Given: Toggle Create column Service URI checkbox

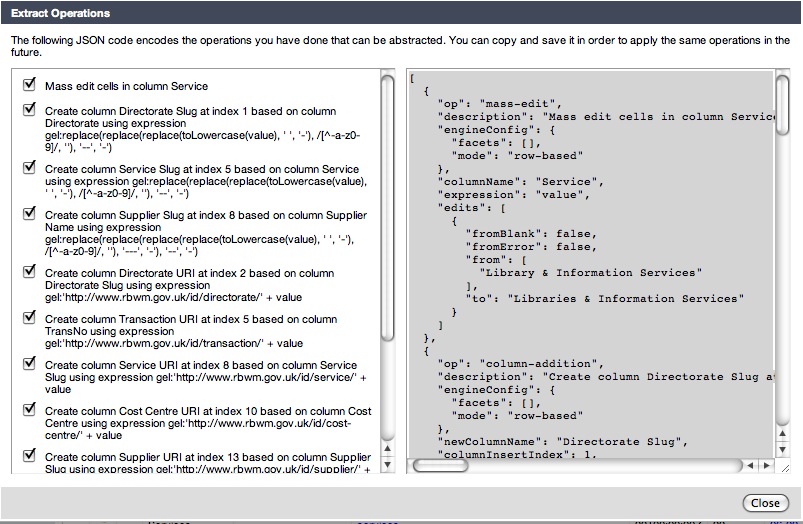Looking at the screenshot, I should coord(29,363).
